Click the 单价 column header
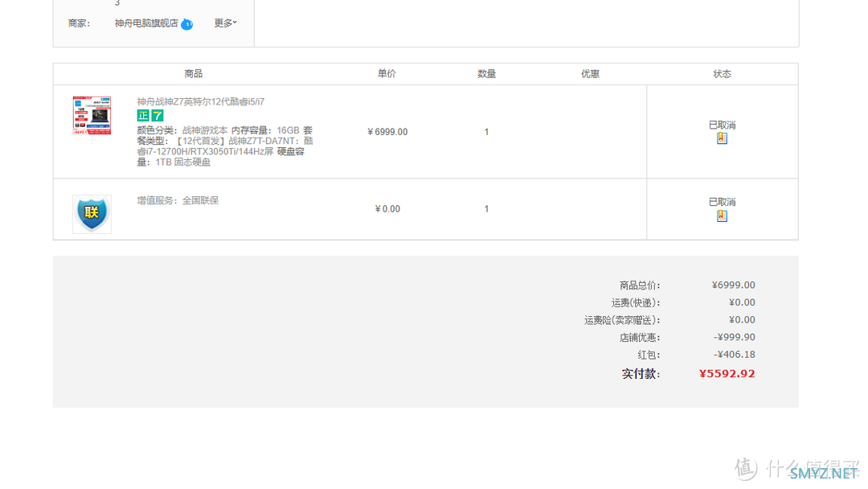This screenshot has height=489, width=868. 387,74
